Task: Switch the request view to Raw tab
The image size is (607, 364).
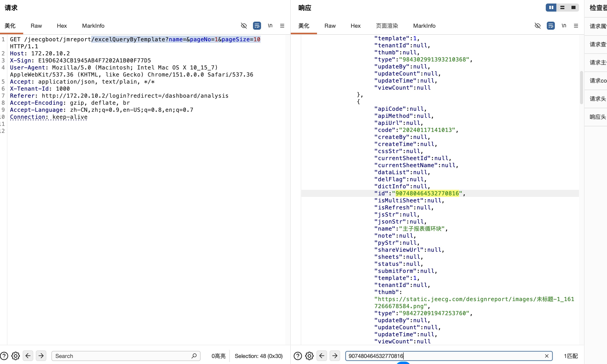Action: point(36,26)
